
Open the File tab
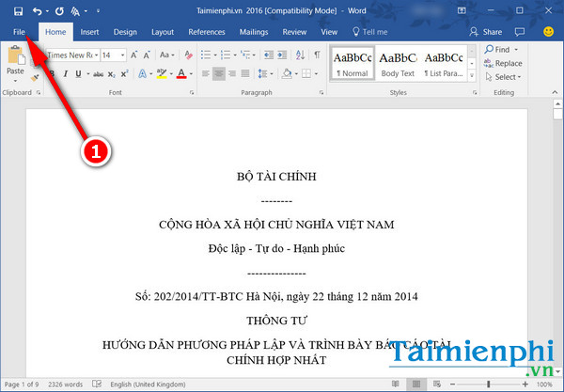19,31
